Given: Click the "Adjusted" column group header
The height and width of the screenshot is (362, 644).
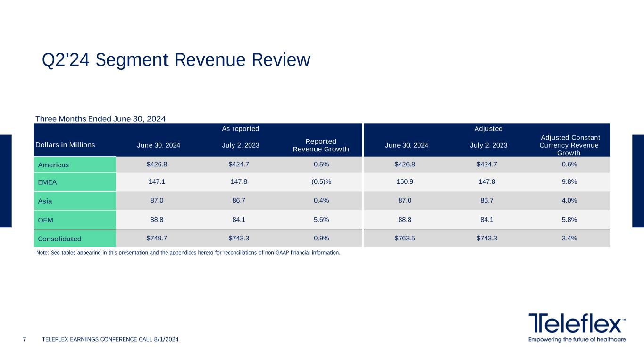Looking at the screenshot, I should point(488,129).
